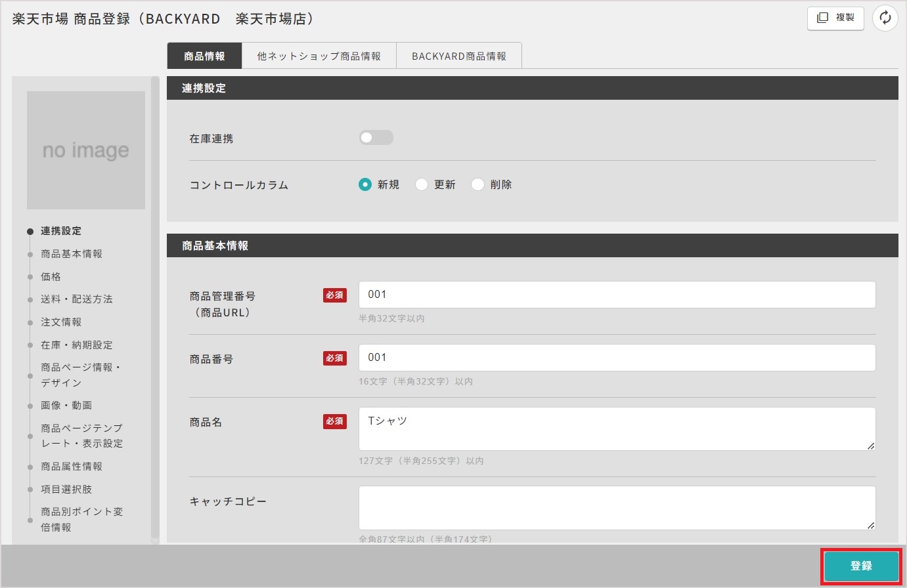Go to 画像・動画 section in sidebar
This screenshot has height=588, width=907.
pyautogui.click(x=66, y=406)
